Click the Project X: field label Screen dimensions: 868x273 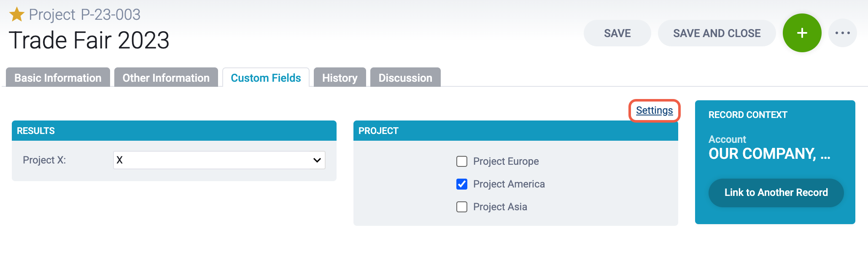coord(44,160)
